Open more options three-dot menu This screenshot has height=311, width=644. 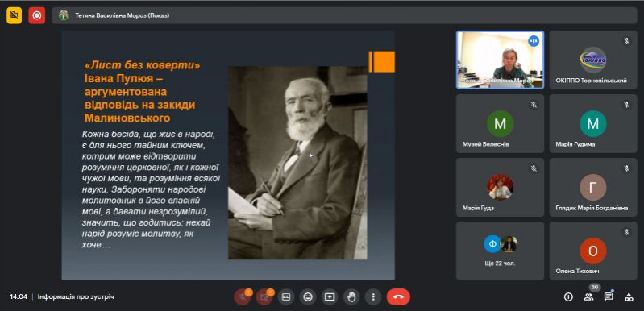[373, 296]
